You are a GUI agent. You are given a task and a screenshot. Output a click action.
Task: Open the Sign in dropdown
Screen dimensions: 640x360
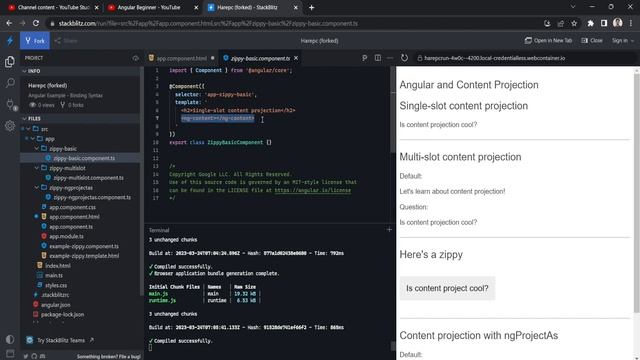coord(622,40)
